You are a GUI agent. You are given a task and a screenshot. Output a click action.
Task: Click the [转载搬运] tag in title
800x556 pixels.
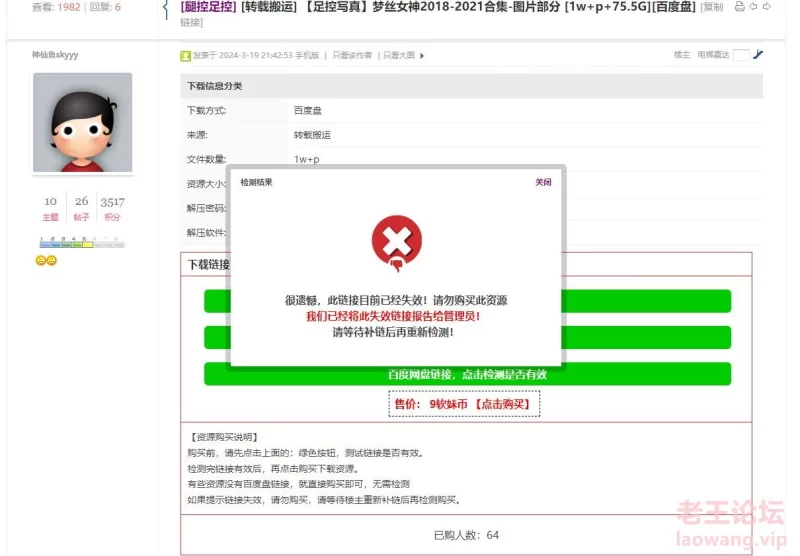click(x=269, y=7)
